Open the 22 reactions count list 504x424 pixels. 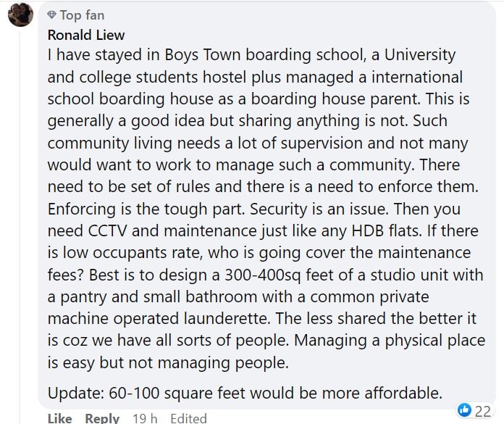click(x=483, y=411)
